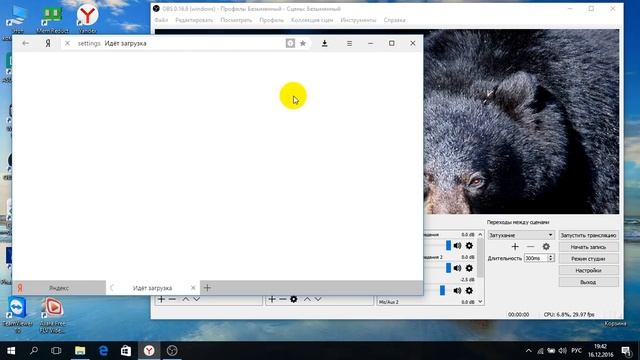Add a source with the plus icon
This screenshot has width=640, height=360.
(272, 299)
